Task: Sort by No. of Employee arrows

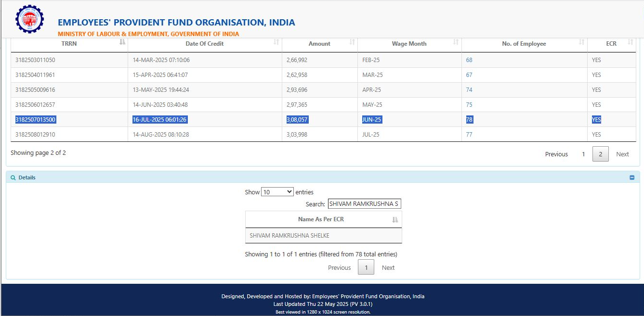Action: (582, 42)
